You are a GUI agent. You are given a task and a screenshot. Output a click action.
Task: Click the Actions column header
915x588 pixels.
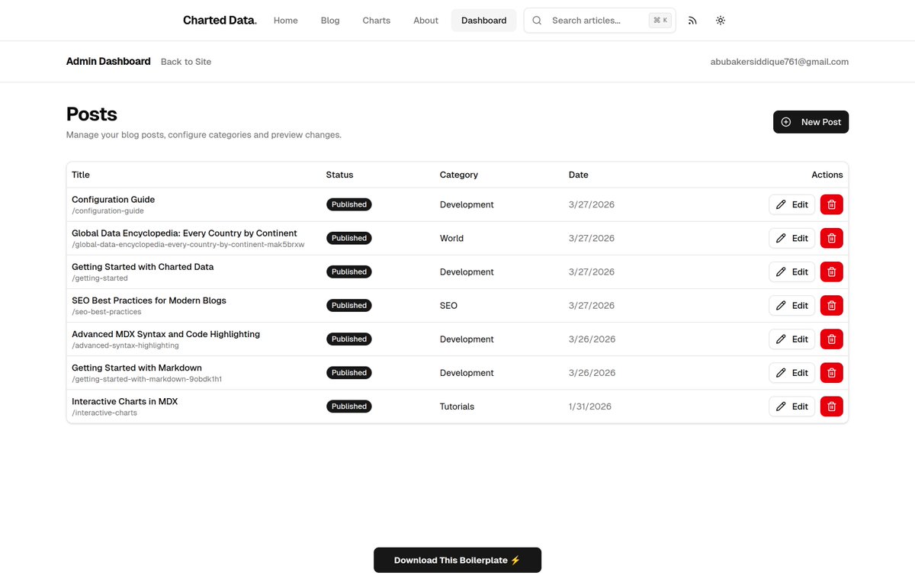tap(827, 175)
